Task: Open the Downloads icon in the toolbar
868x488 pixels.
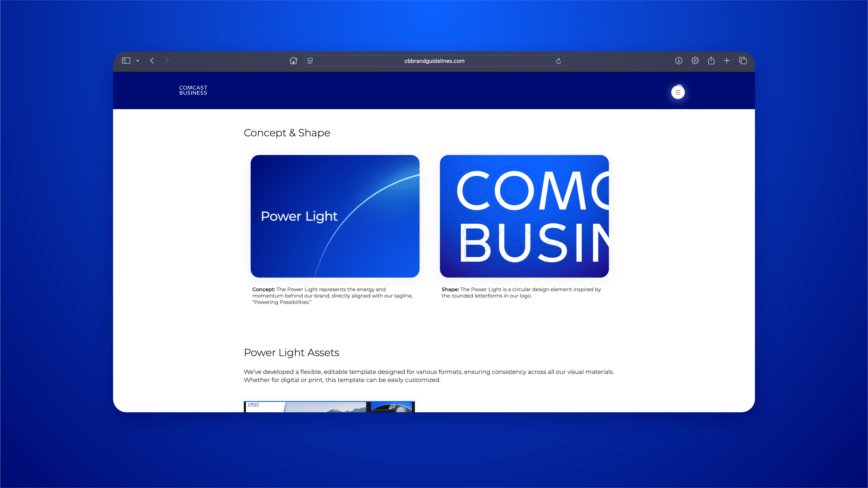Action: [679, 61]
